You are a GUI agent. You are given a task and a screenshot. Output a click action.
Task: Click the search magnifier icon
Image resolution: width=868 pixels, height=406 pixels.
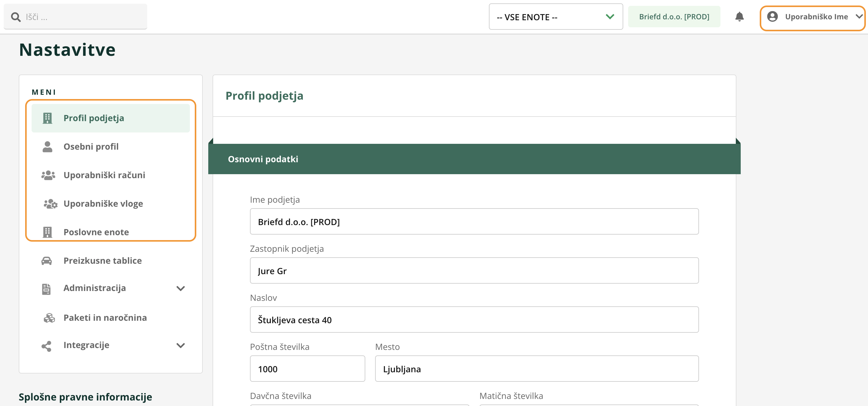(16, 17)
